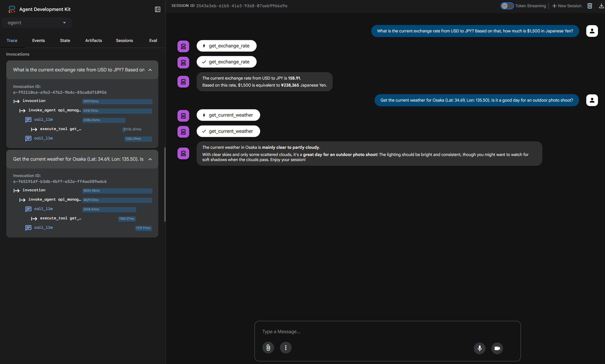Select the 3694.43ms call_llm trace bar

(109, 209)
